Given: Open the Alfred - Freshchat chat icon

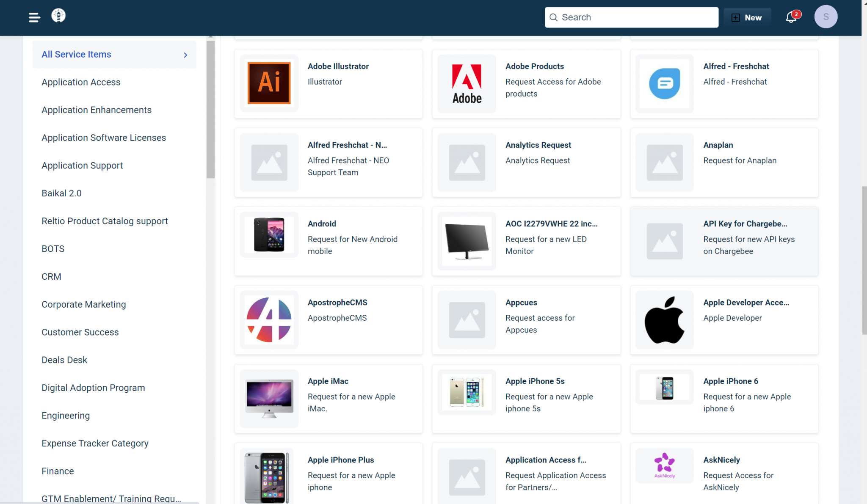Looking at the screenshot, I should click(x=664, y=83).
